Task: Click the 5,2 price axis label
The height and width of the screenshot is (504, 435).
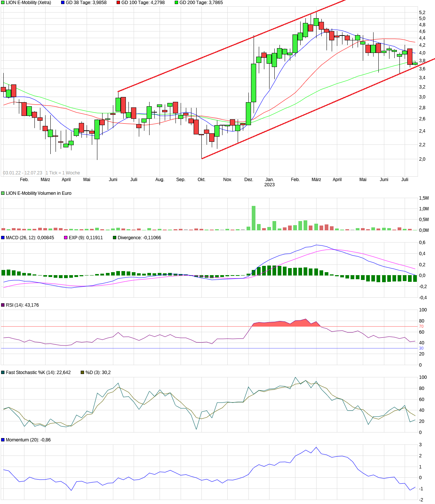Action: point(422,13)
